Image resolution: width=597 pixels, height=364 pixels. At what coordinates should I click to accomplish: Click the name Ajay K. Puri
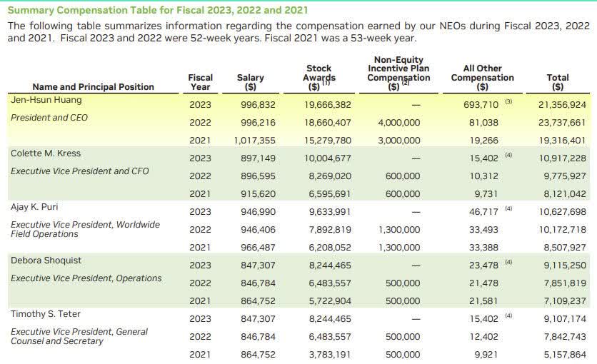36,207
